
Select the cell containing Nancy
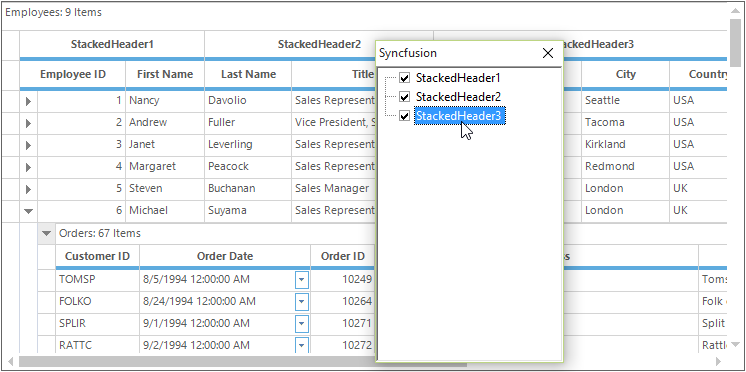pyautogui.click(x=165, y=101)
